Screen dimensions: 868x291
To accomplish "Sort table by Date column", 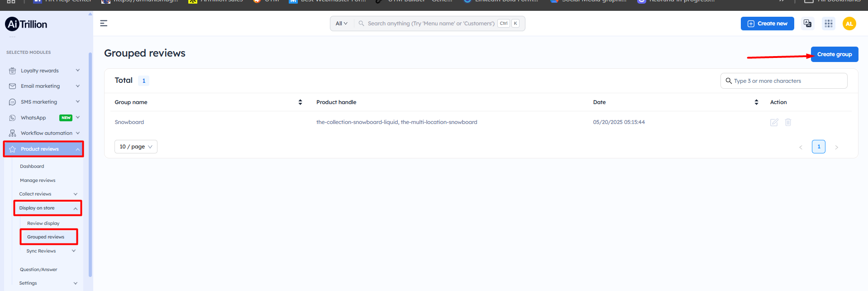I will [756, 102].
